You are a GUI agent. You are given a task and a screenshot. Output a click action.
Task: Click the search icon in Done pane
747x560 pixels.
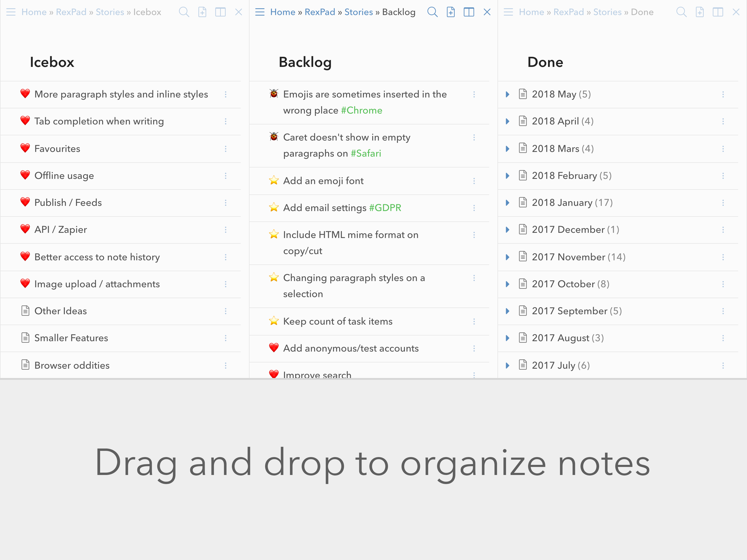(x=681, y=12)
